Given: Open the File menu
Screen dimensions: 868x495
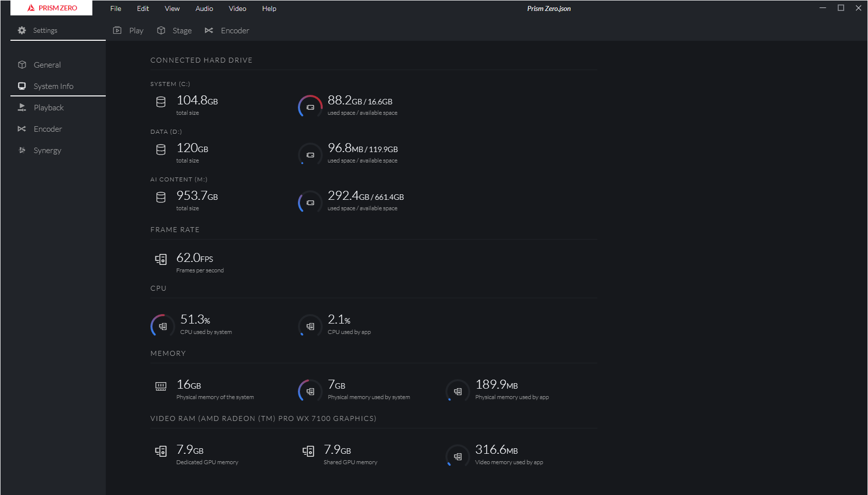Looking at the screenshot, I should pos(115,8).
